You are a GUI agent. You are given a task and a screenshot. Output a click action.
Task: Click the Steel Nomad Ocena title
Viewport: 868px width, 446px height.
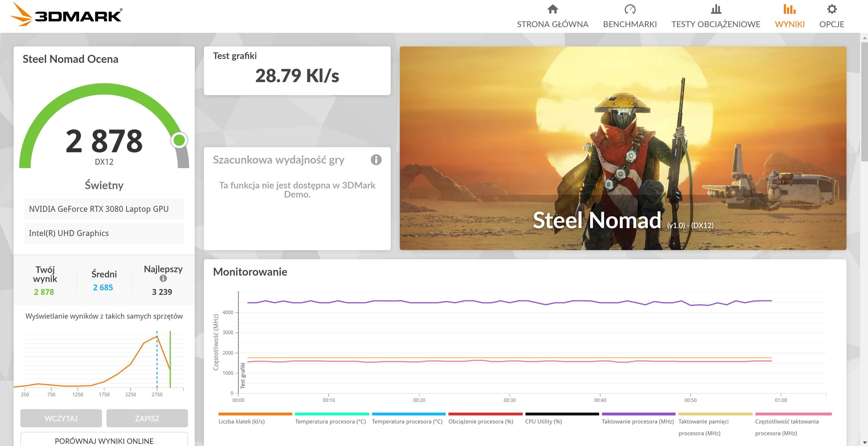70,59
